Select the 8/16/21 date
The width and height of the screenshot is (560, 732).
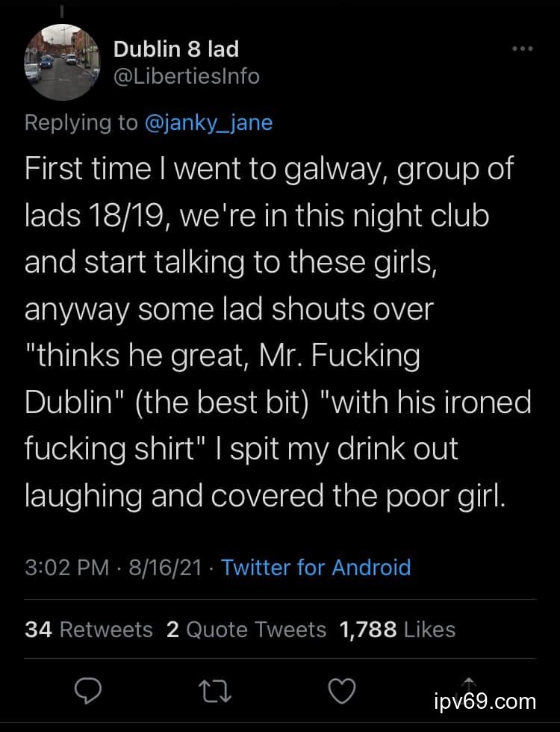(x=165, y=567)
